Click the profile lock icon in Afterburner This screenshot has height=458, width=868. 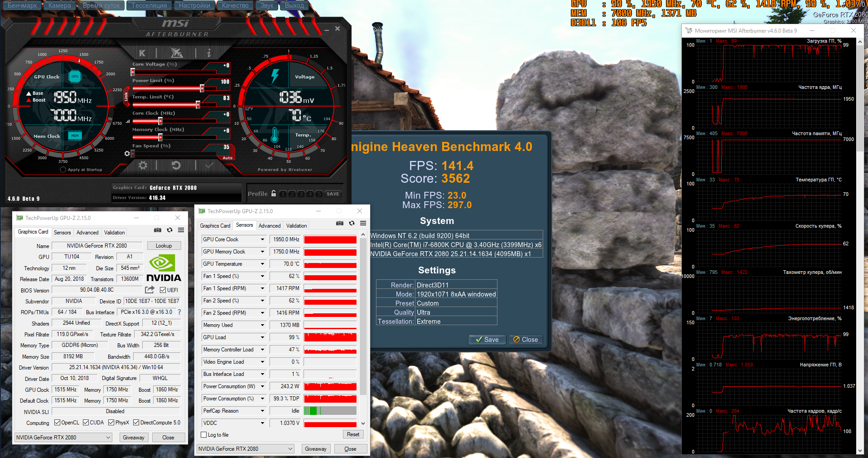274,194
